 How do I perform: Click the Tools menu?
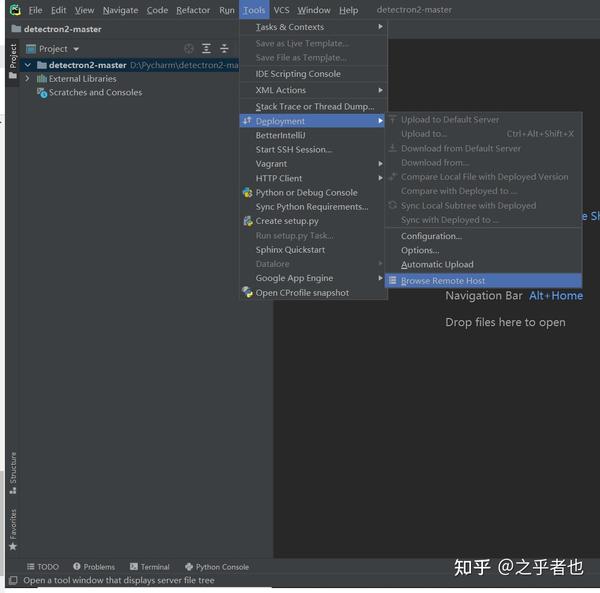[x=254, y=10]
